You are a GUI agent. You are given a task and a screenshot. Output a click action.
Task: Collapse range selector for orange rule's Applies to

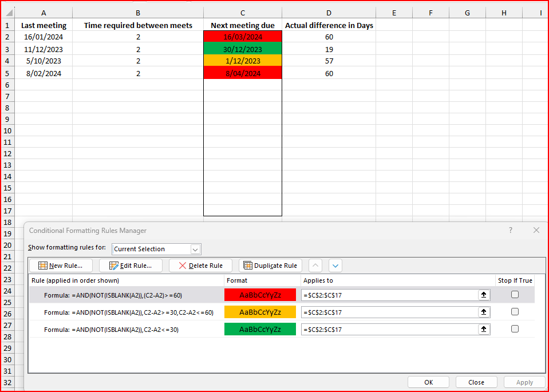(x=484, y=312)
